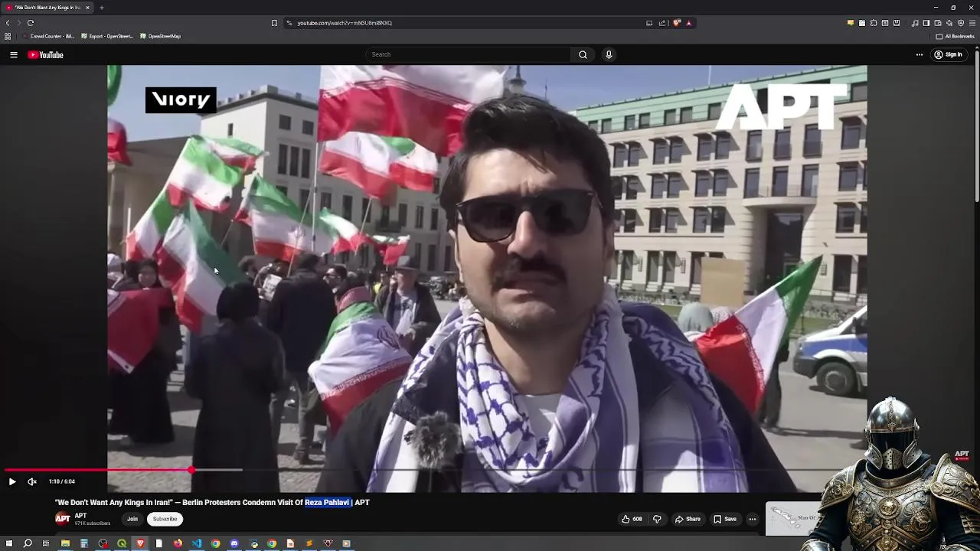980x551 pixels.
Task: Sign in to YouTube
Action: coord(948,54)
